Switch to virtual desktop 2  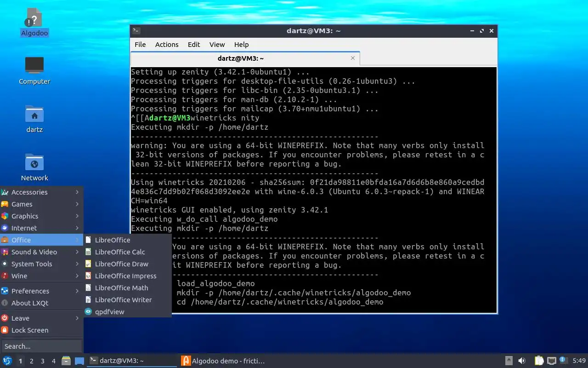(32, 361)
